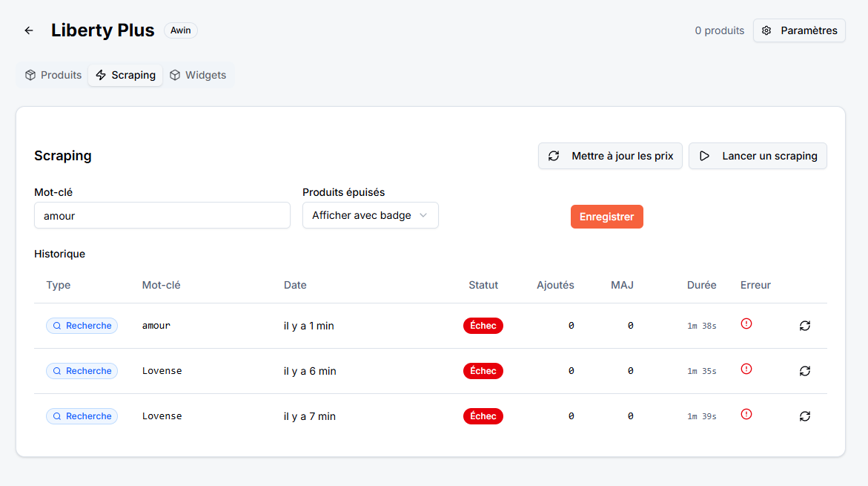Go back using the left arrow icon
The image size is (868, 486).
29,30
